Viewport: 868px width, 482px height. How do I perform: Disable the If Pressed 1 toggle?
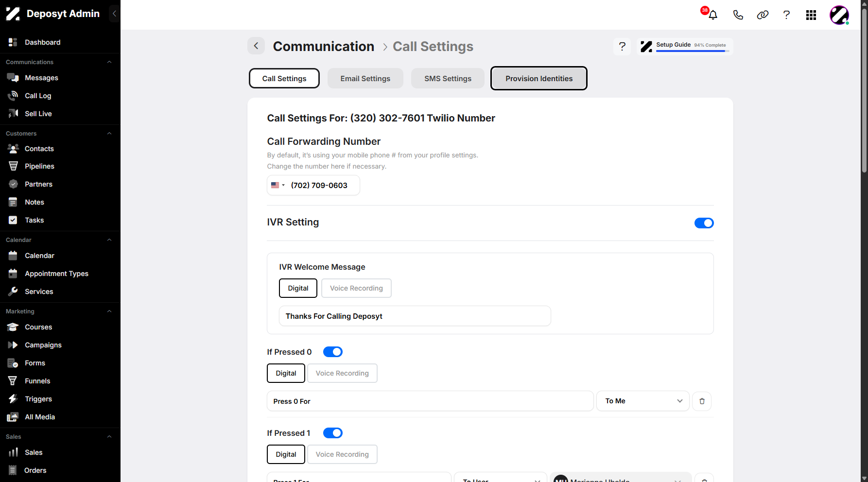click(x=333, y=433)
